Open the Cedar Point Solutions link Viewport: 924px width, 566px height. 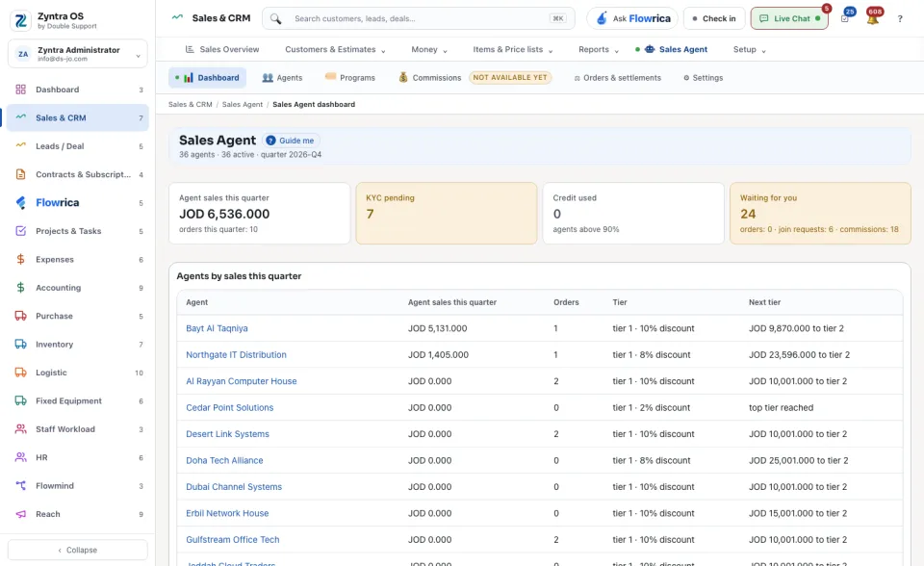coord(230,407)
